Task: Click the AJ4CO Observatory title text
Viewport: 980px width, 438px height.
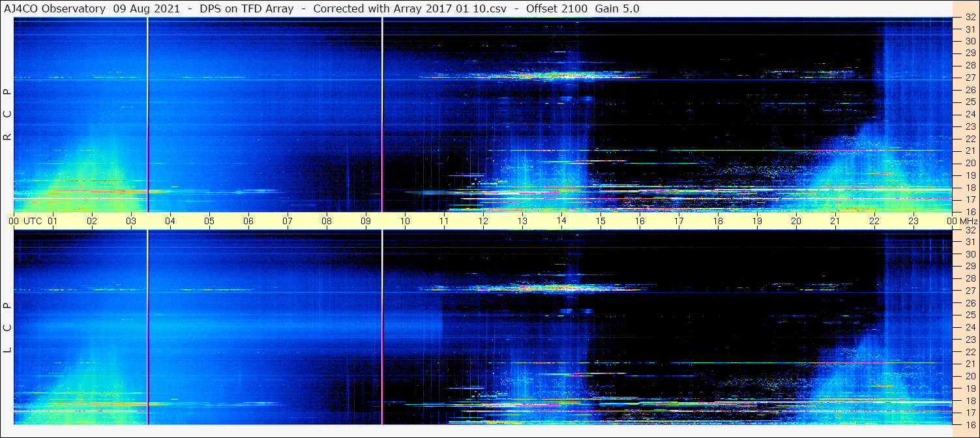Action: point(55,8)
